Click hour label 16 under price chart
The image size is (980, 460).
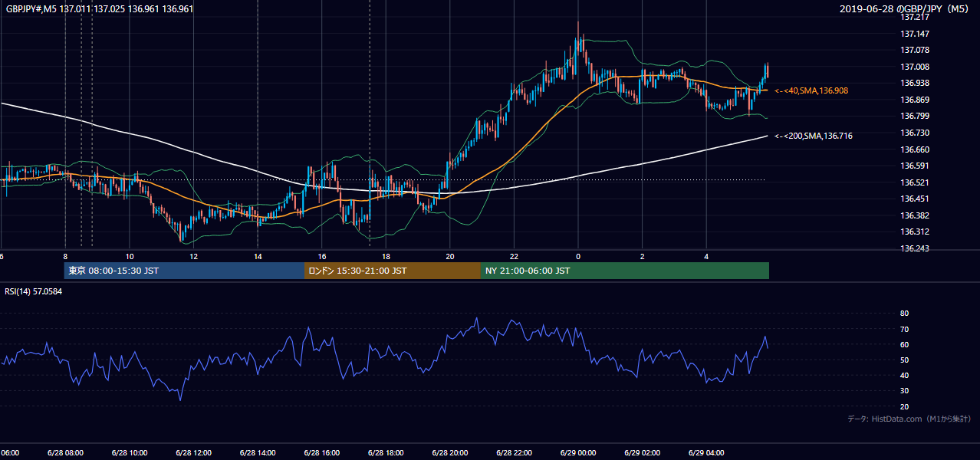point(322,257)
